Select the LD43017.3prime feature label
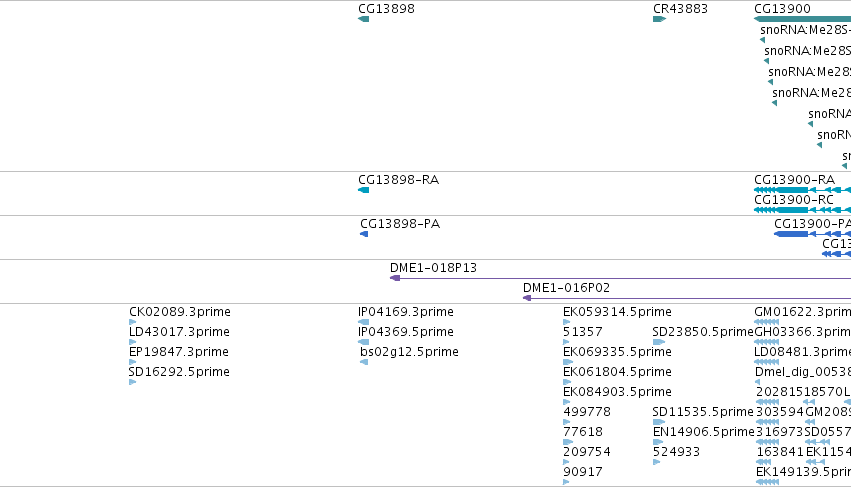Image resolution: width=851 pixels, height=487 pixels. (x=179, y=332)
